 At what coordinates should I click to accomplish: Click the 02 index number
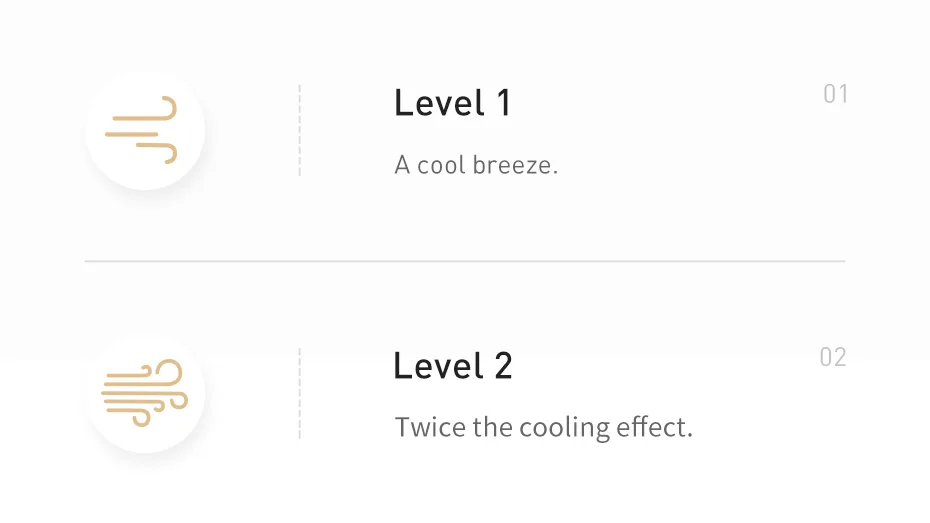click(833, 357)
